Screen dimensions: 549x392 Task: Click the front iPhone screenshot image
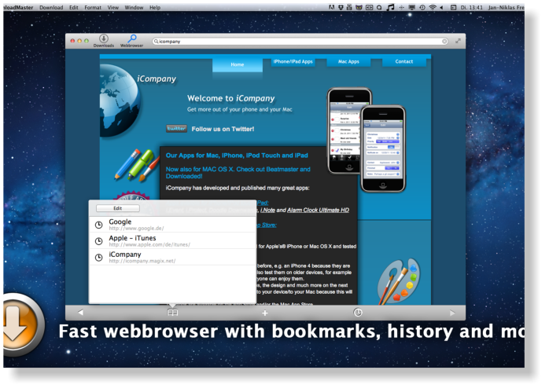383,149
